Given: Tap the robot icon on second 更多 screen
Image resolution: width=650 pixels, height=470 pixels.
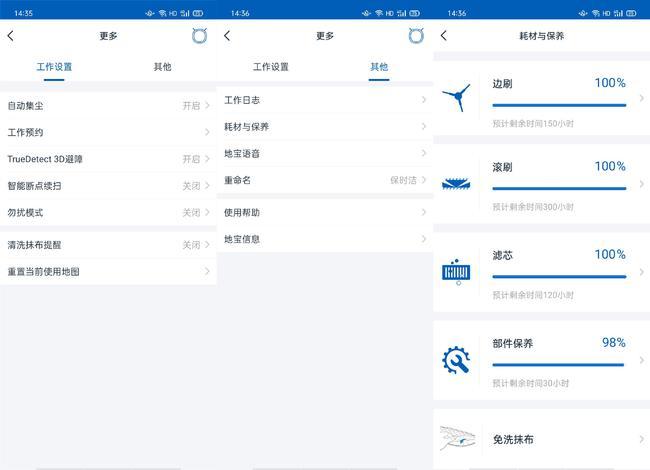Looking at the screenshot, I should click(x=416, y=36).
